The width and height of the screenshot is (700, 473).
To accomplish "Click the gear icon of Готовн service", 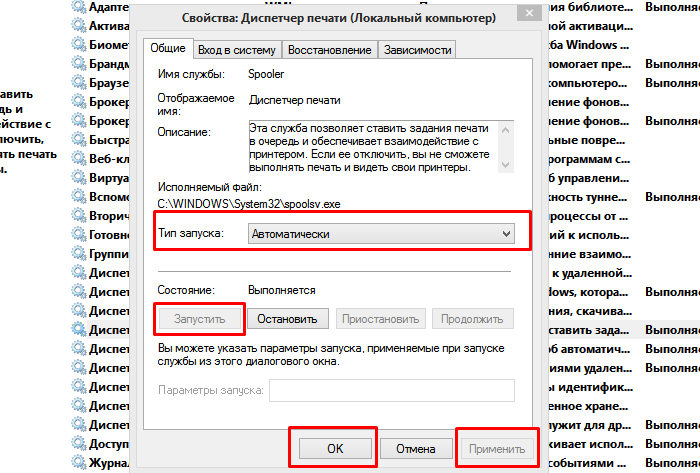I will coord(79,234).
